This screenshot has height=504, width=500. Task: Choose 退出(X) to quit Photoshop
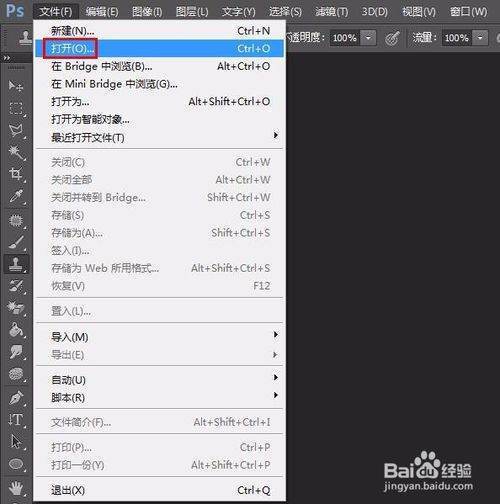pos(160,490)
